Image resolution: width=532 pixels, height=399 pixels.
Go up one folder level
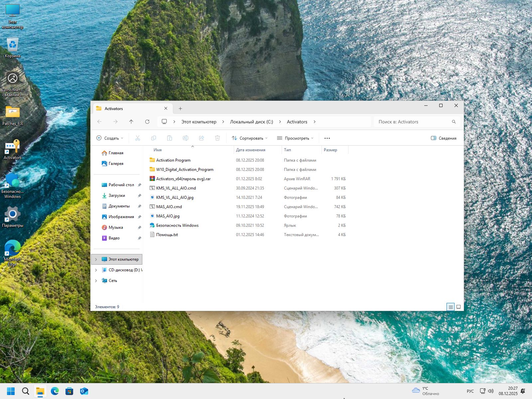131,122
